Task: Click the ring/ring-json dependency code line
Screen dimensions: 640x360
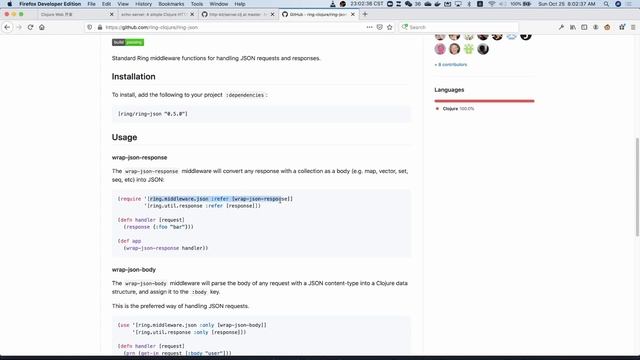Action: coord(153,114)
